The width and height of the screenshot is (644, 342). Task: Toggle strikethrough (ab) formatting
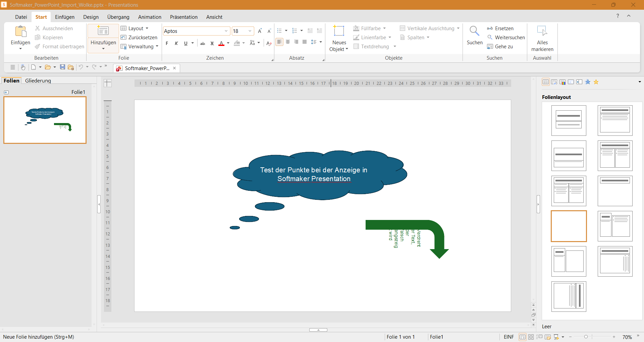point(203,43)
